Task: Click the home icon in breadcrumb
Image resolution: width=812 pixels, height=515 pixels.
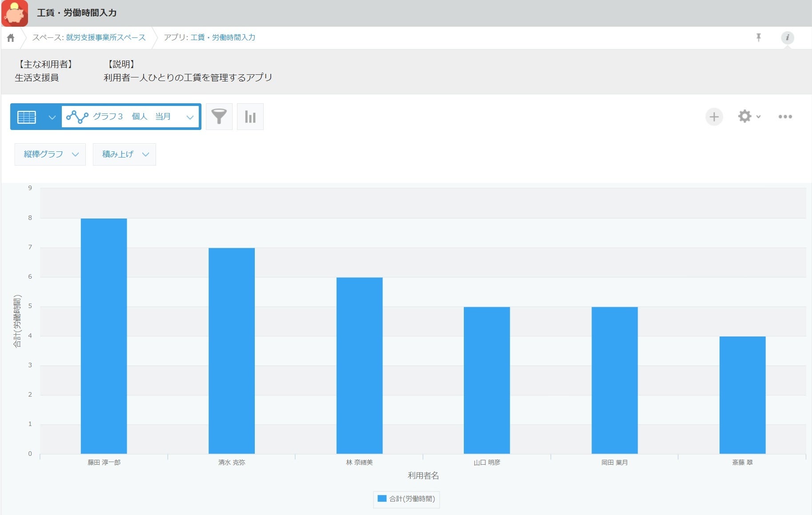Action: tap(11, 38)
